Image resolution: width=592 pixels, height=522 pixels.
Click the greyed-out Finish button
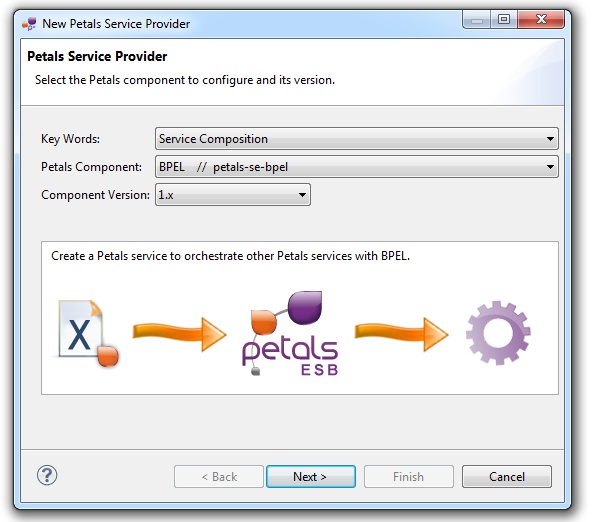tap(409, 477)
